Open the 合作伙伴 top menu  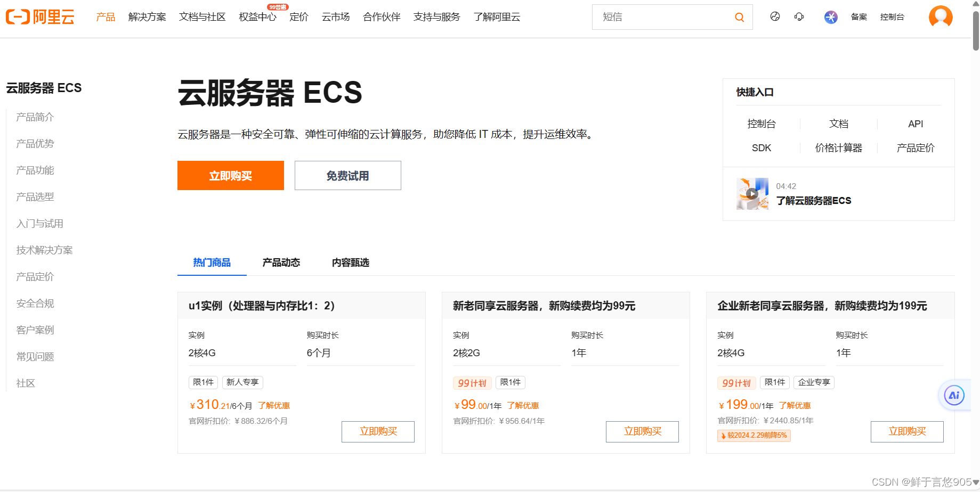382,17
